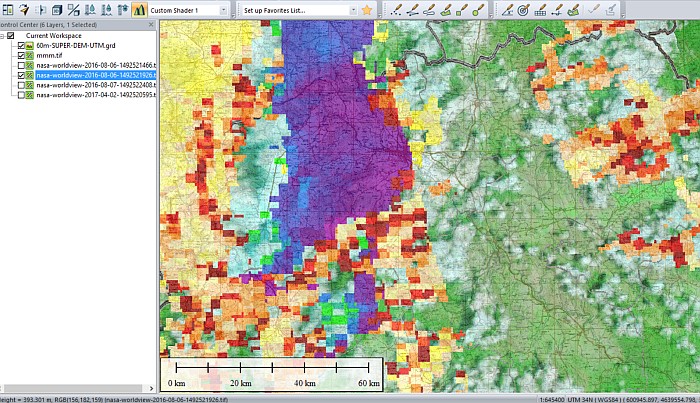Toggle the hill shading mountain icon
Image resolution: width=700 pixels, height=403 pixels.
[139, 10]
